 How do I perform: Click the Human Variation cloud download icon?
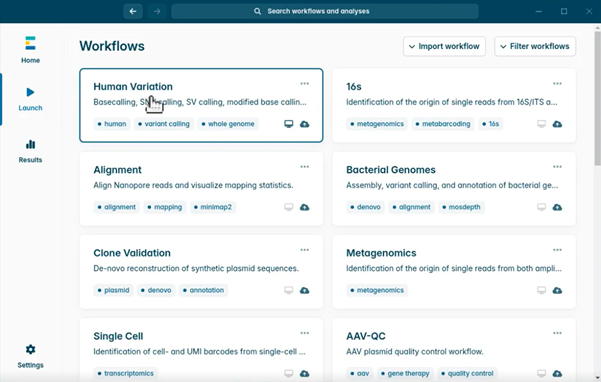coord(305,124)
